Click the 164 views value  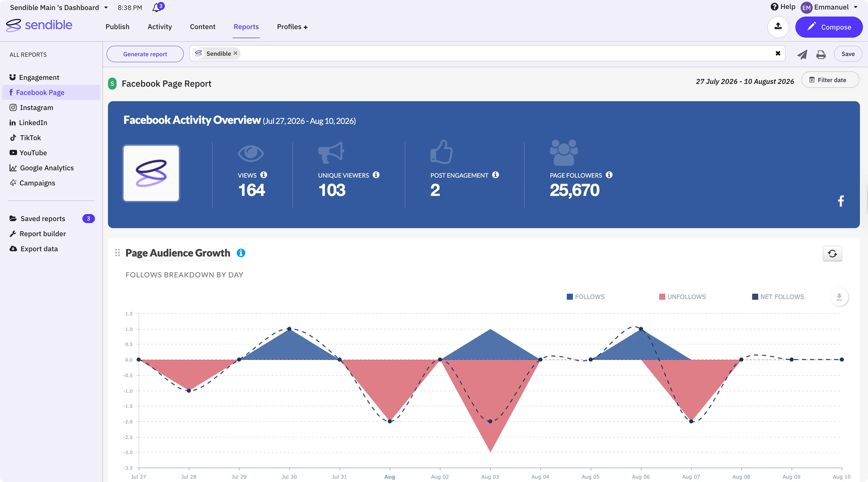pyautogui.click(x=252, y=190)
